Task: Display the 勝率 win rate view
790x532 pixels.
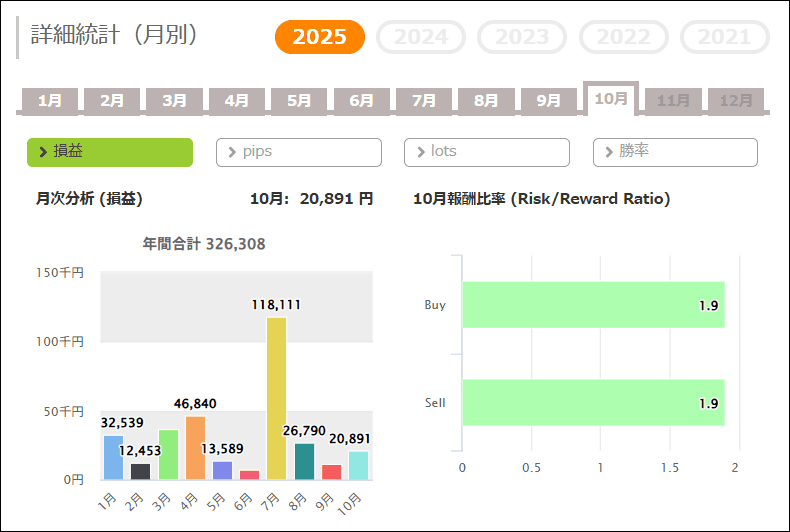Action: pos(675,152)
